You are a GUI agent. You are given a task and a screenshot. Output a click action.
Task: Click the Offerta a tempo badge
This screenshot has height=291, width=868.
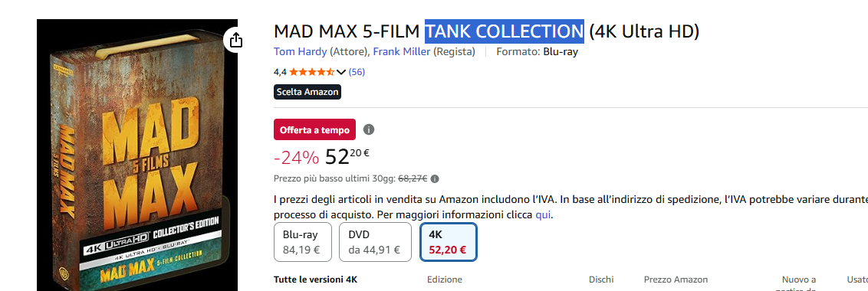314,130
